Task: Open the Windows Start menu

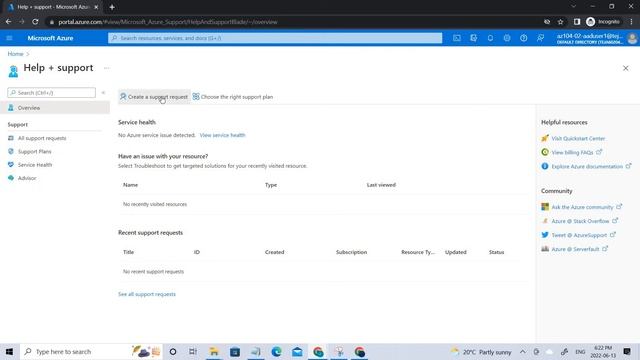Action: (9, 352)
